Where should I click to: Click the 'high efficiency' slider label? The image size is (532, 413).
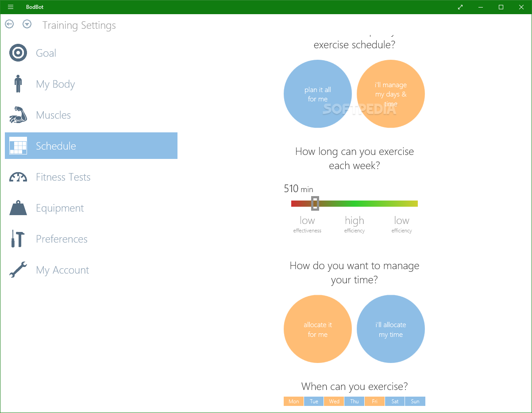pyautogui.click(x=355, y=224)
